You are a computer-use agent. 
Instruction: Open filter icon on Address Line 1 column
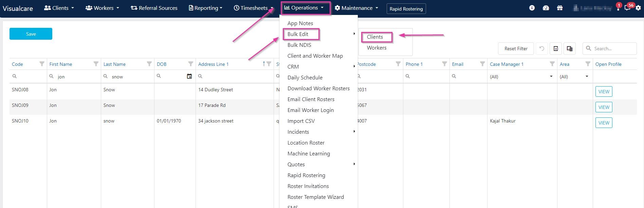click(269, 64)
